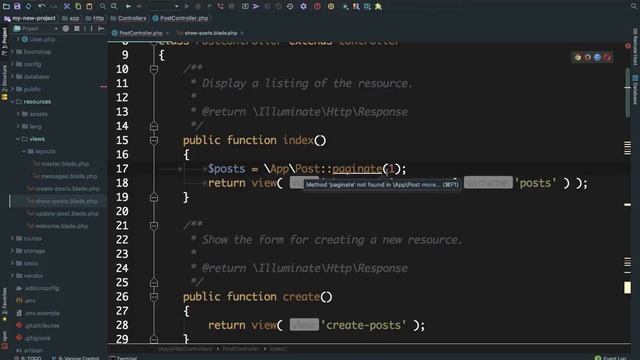The height and width of the screenshot is (360, 640).
Task: Select the .gitignore file
Action: click(x=33, y=338)
